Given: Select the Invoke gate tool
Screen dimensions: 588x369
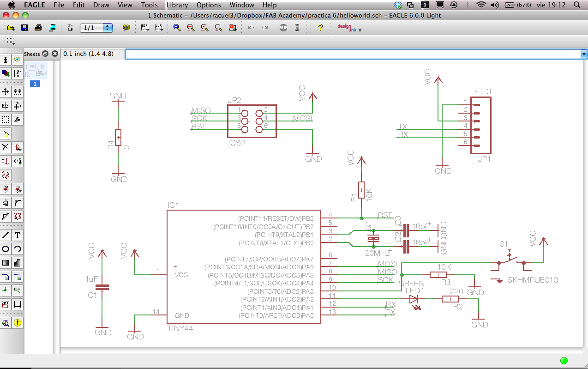Looking at the screenshot, I should [18, 216].
